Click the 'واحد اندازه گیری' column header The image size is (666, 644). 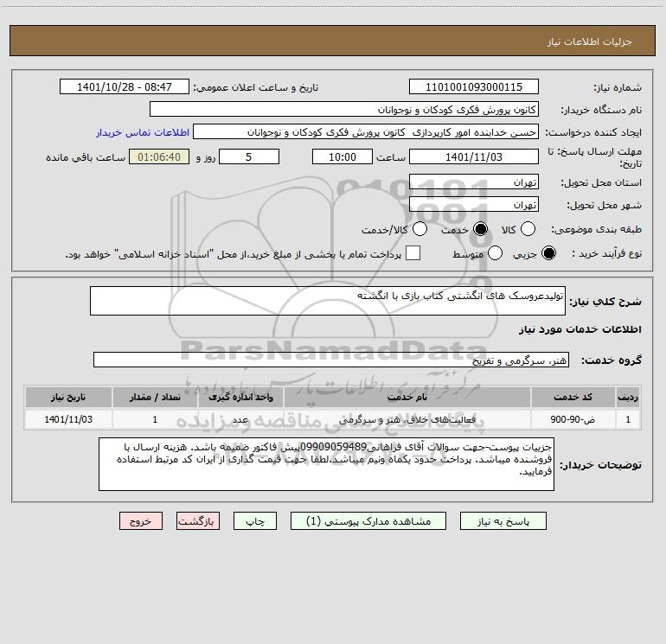coord(240,397)
